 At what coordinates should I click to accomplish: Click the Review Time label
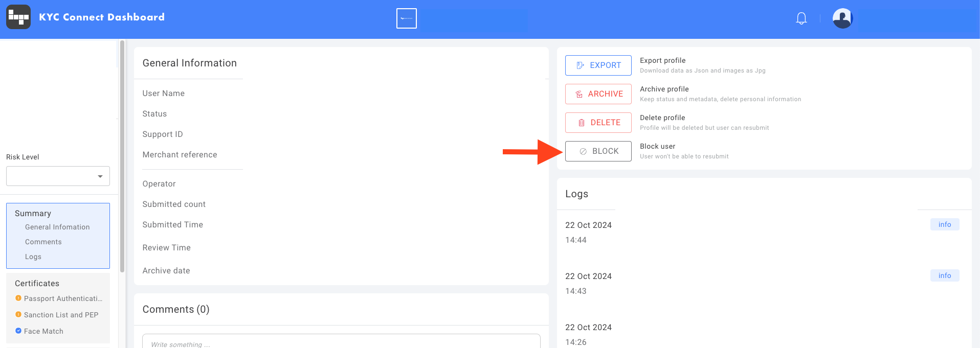(x=166, y=247)
